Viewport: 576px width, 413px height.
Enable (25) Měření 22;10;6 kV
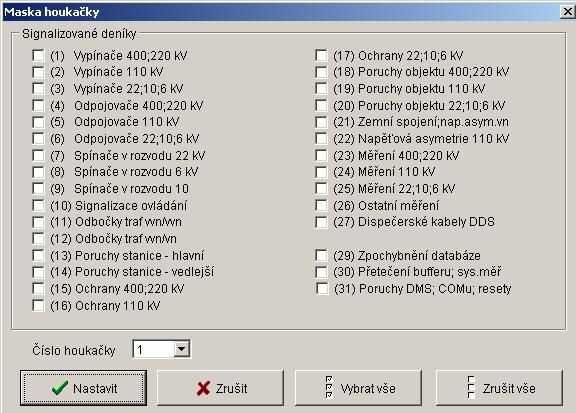coord(321,188)
